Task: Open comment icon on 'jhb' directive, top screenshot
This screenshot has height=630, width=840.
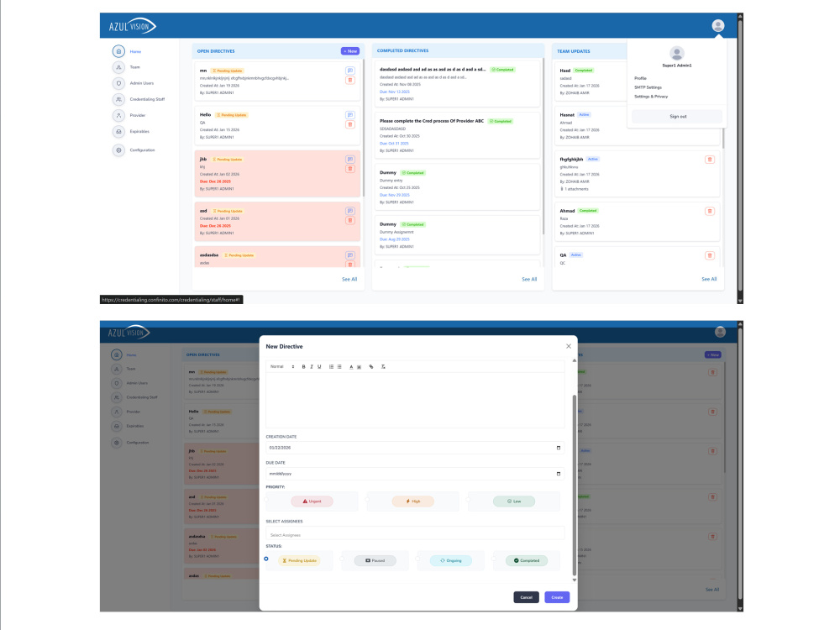Action: (x=349, y=159)
